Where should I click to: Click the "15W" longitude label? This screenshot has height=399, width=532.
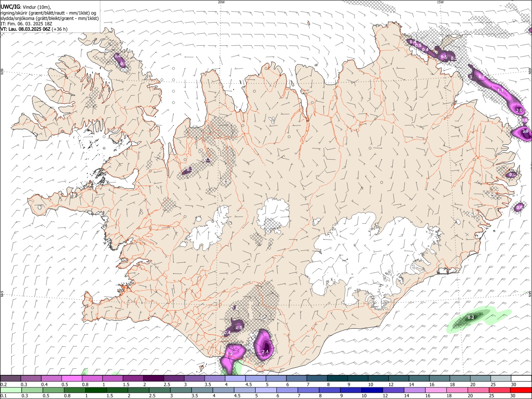point(440,2)
